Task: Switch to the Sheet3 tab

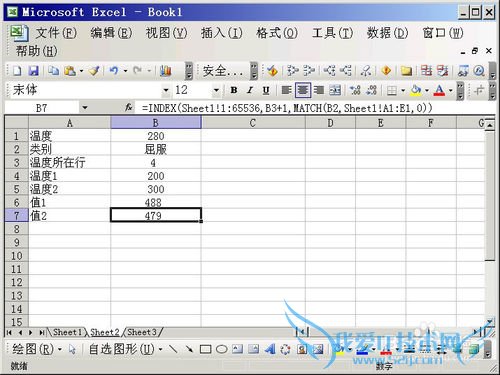Action: [142, 332]
